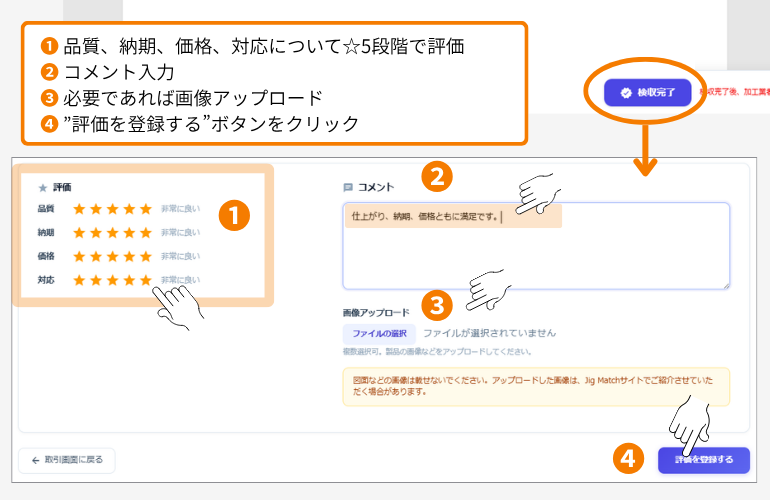
Task: Click the checkmark icon in 検収完了 button
Action: coord(626,92)
